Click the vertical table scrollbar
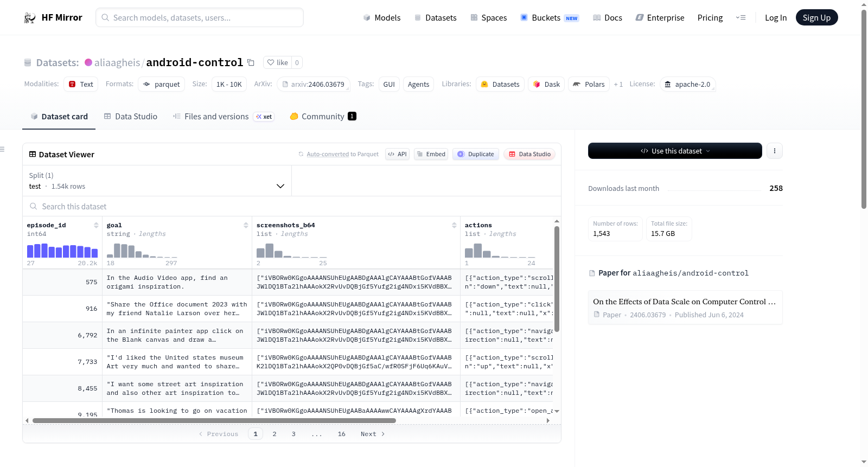Image resolution: width=868 pixels, height=467 pixels. [x=557, y=279]
